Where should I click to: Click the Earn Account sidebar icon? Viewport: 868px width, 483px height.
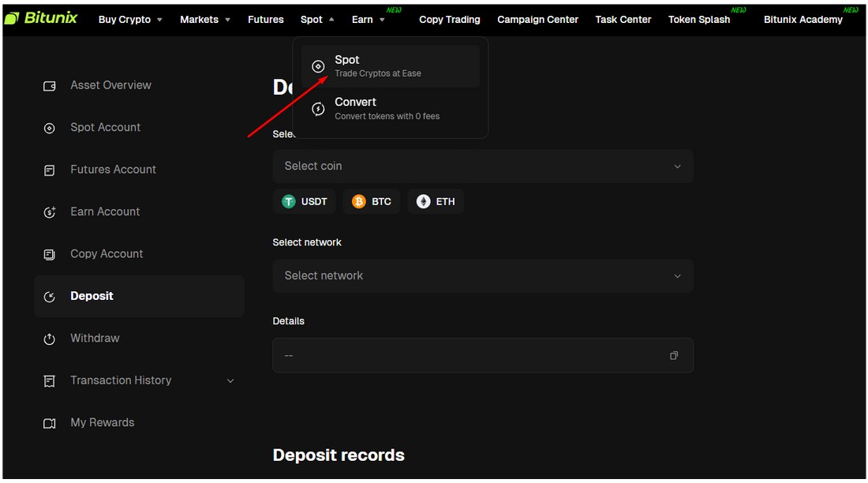click(x=49, y=212)
